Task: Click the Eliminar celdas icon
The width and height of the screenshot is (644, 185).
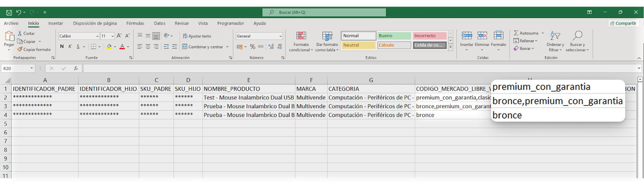Action: pos(482,36)
